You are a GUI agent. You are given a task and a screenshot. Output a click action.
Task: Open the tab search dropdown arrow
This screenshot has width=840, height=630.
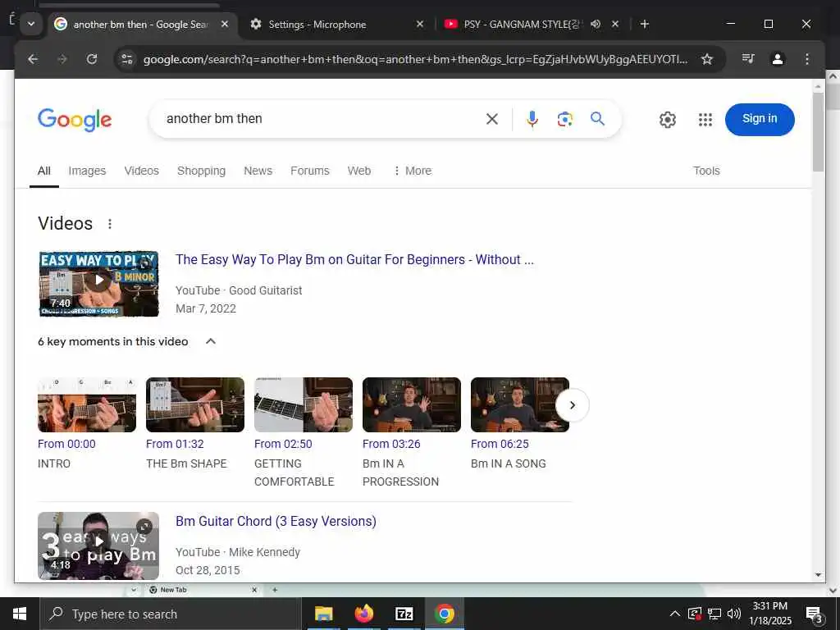point(31,24)
